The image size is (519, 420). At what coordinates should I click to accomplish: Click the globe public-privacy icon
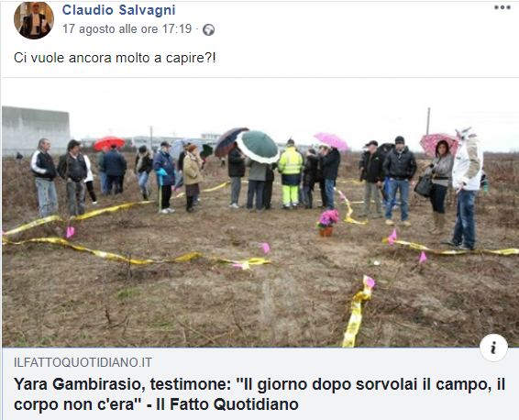[208, 30]
